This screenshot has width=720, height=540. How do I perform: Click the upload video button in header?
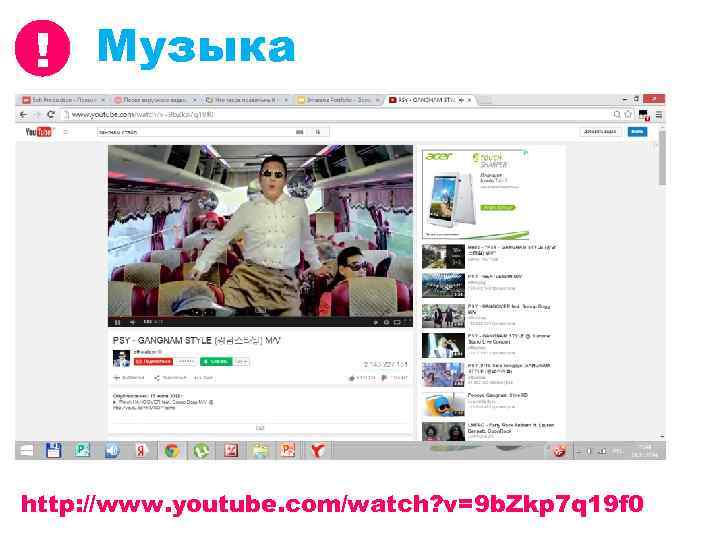600,132
